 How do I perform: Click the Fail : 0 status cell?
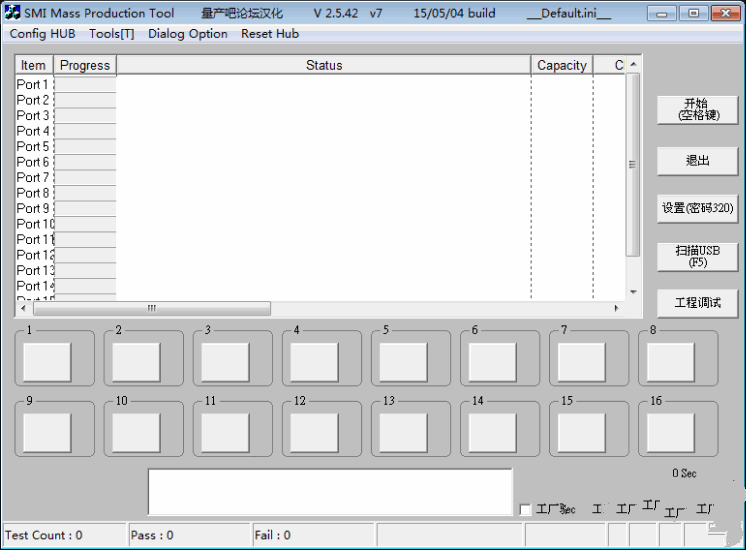pos(314,535)
